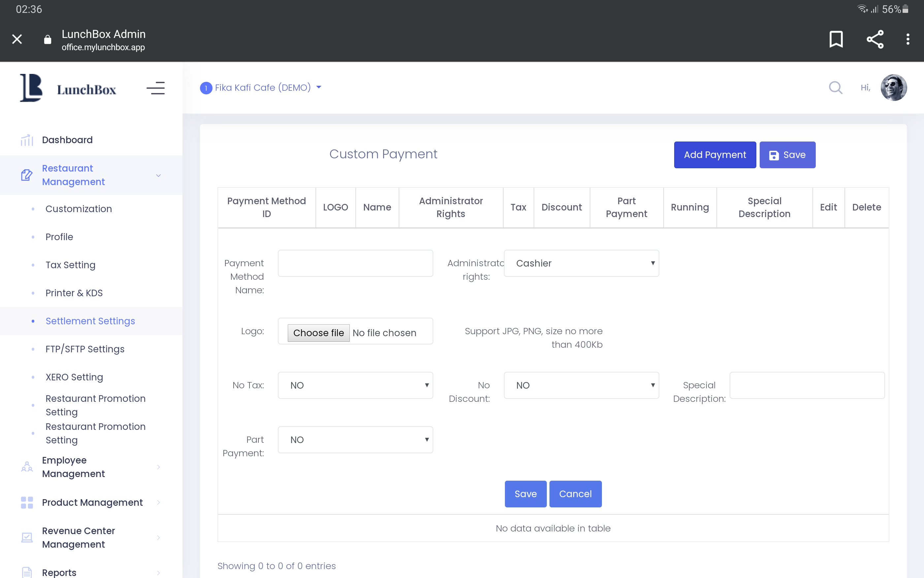
Task: Toggle the hamburger sidebar menu icon
Action: [x=155, y=88]
